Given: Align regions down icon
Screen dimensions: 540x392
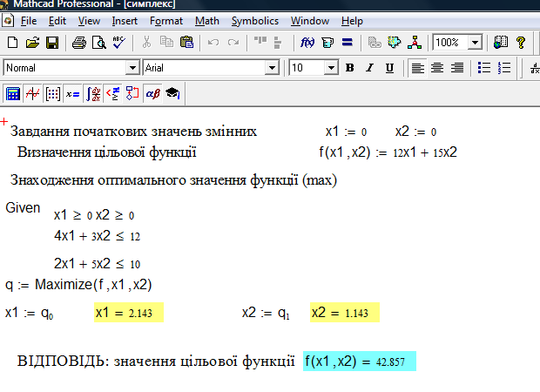Looking at the screenshot, I should tap(278, 43).
